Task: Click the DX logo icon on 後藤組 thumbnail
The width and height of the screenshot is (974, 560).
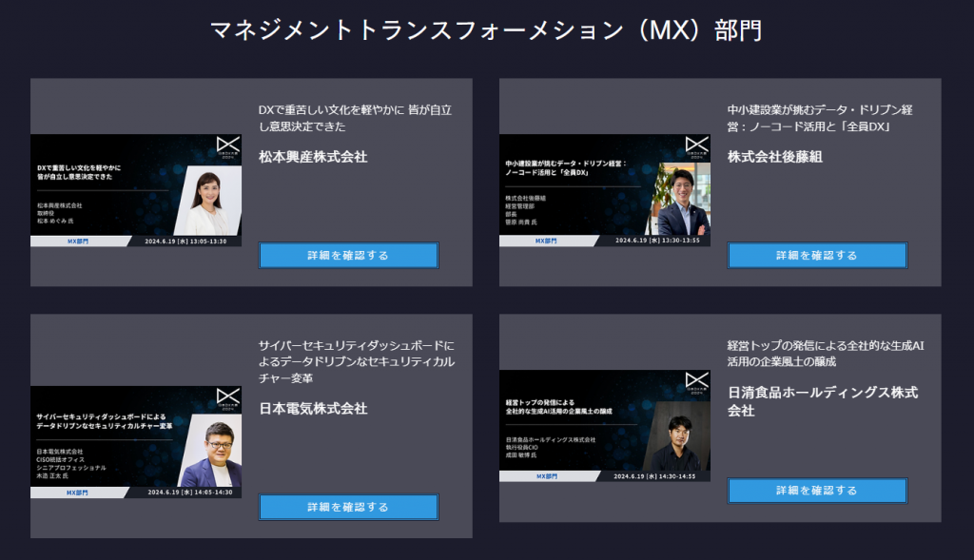Action: pyautogui.click(x=697, y=147)
